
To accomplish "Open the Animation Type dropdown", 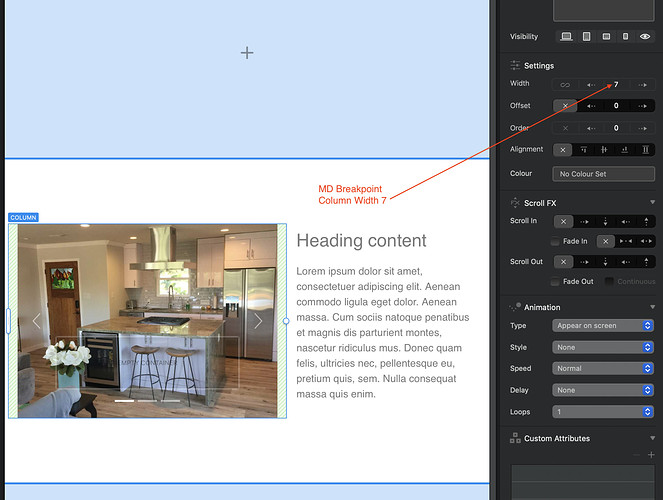I will click(603, 326).
